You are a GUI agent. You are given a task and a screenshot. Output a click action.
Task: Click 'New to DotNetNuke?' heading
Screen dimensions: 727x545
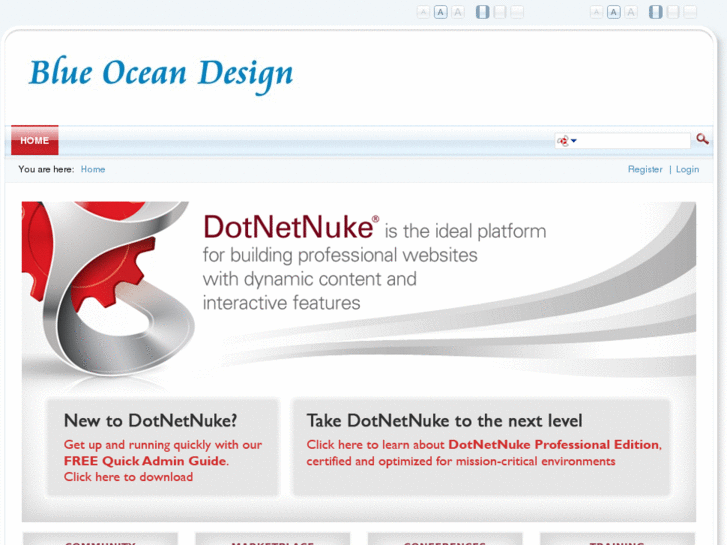pos(150,421)
